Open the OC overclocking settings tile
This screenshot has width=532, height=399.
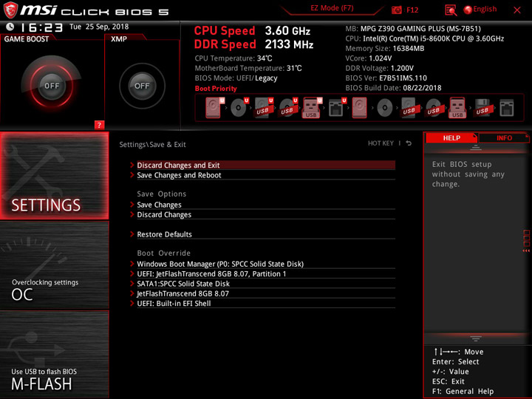(x=54, y=265)
